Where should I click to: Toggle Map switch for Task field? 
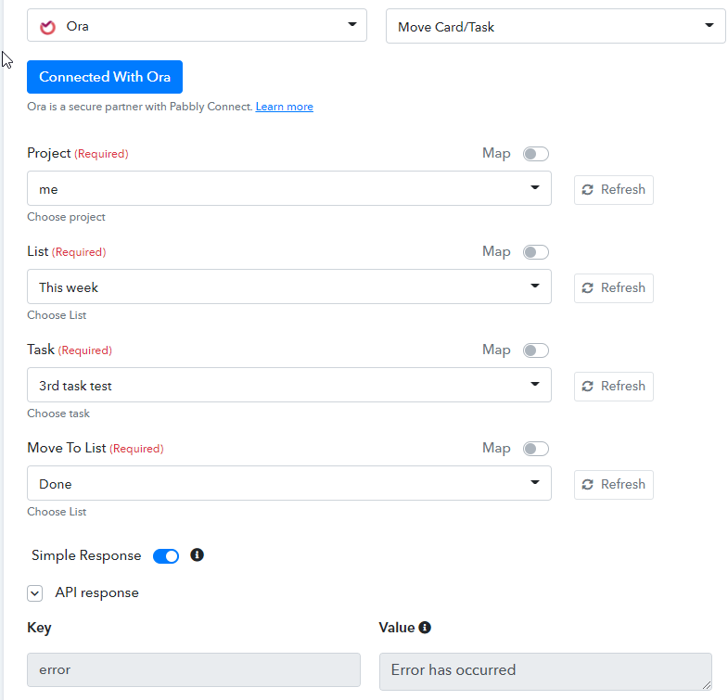[536, 350]
